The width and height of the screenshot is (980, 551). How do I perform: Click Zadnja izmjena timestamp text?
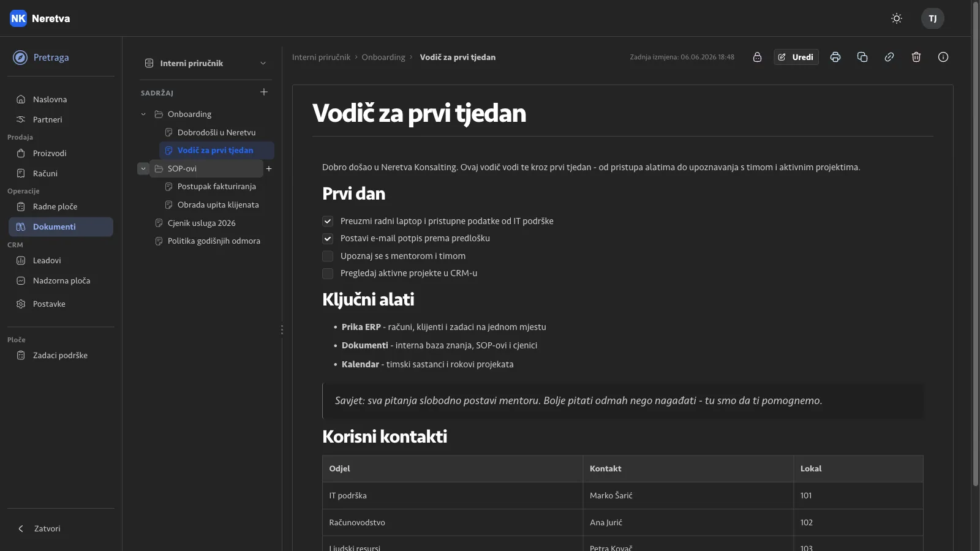coord(682,57)
